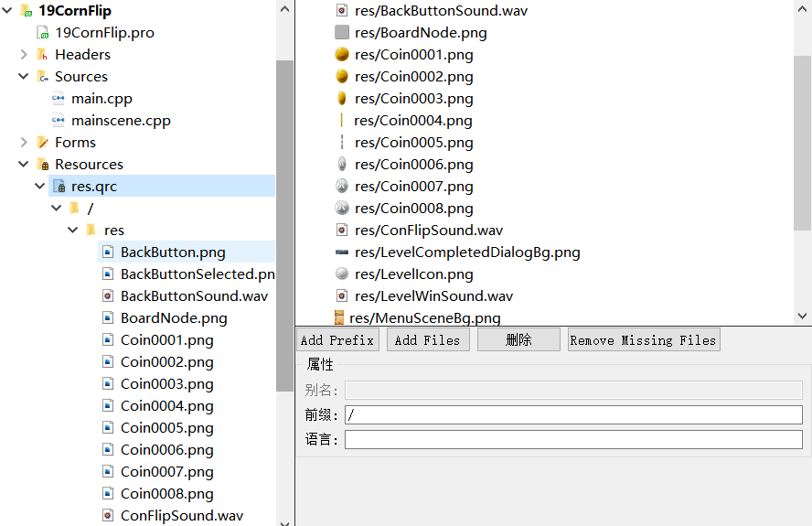This screenshot has height=526, width=812.
Task: Click the res/LevelIcon.png thumbnail icon
Action: (342, 274)
